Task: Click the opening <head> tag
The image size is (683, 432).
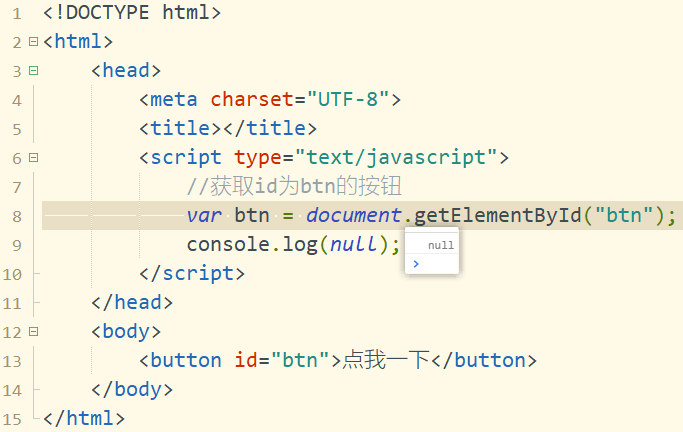Action: coord(126,70)
